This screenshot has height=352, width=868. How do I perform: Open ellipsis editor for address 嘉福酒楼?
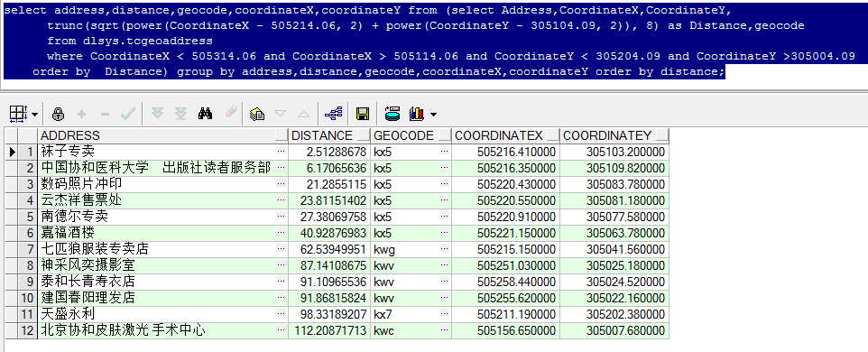(282, 233)
